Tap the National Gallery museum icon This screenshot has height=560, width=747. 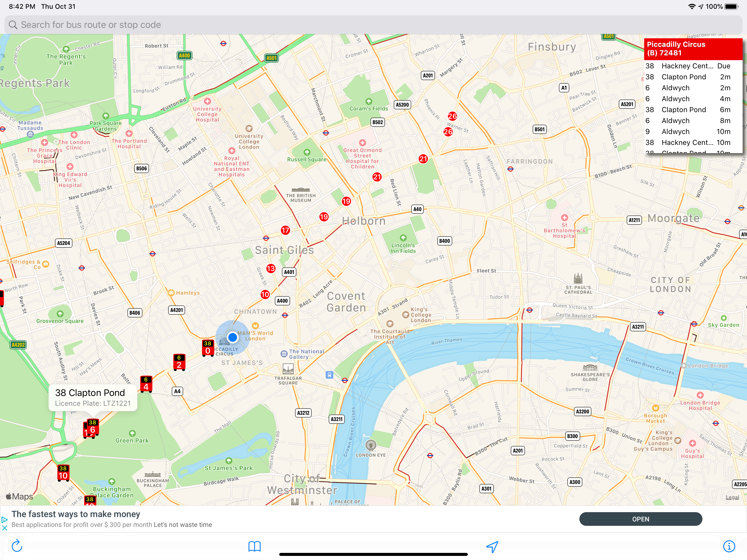point(284,354)
